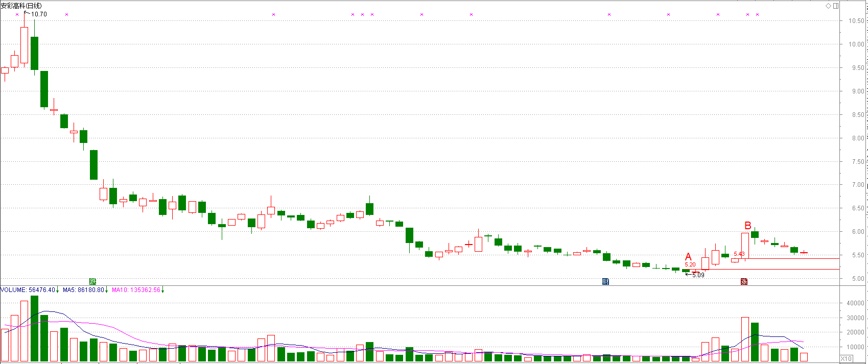Click the 5.00 price axis label
868x364 pixels.
(x=858, y=279)
